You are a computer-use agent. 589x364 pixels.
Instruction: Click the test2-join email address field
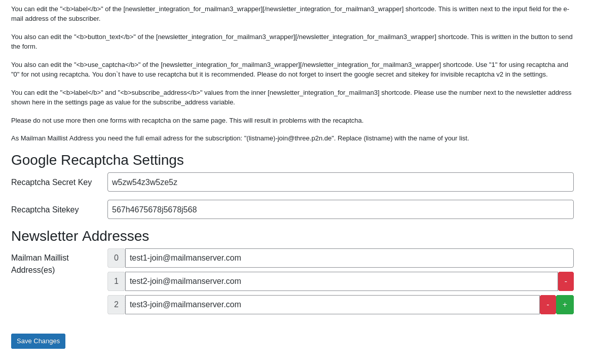point(341,281)
